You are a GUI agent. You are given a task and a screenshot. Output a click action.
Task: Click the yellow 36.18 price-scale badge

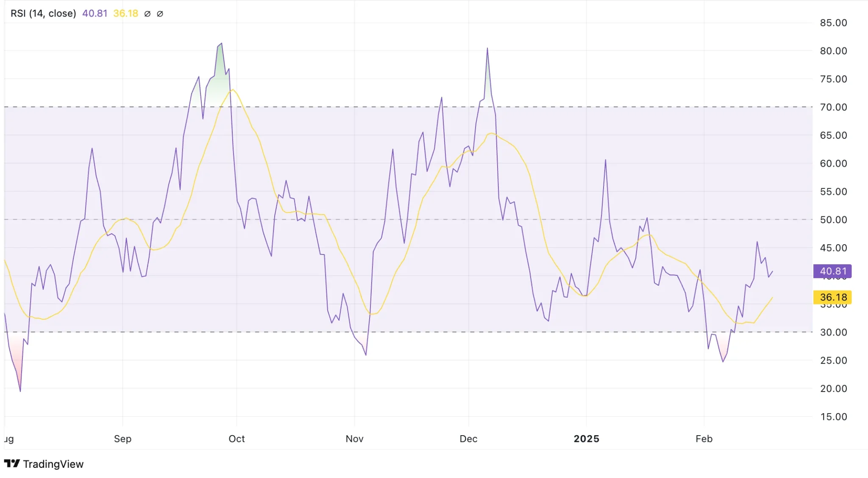tap(832, 297)
